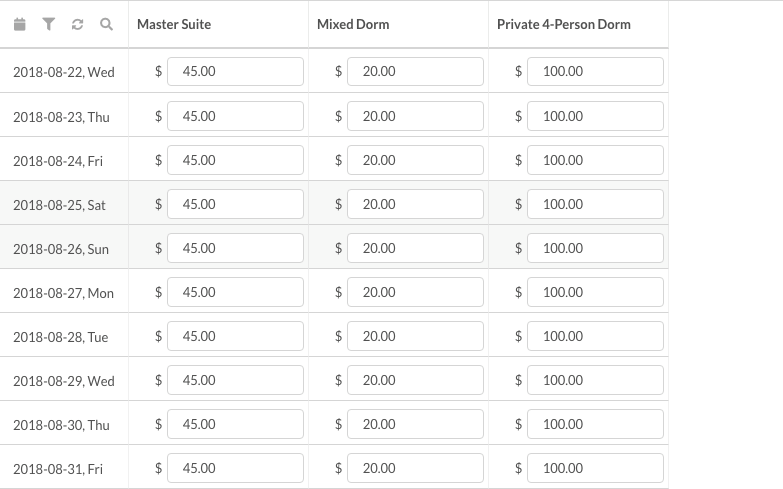Select the 2018-08-22, Wed date row label
Image resolution: width=783 pixels, height=489 pixels.
pos(64,72)
